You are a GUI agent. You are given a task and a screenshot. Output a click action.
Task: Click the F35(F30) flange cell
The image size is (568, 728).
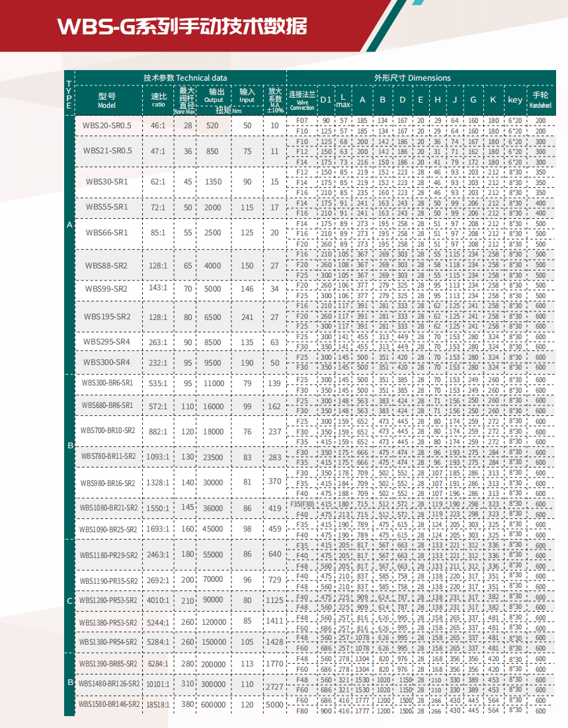click(x=302, y=504)
